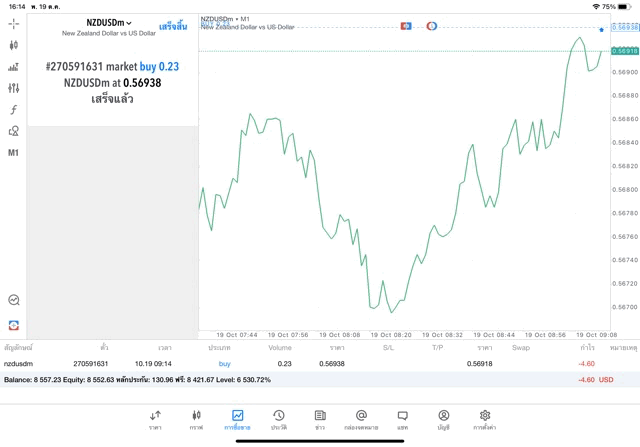The height and width of the screenshot is (447, 640).
Task: Click the NZDUSDm • M1 chart title
Action: pyautogui.click(x=225, y=19)
